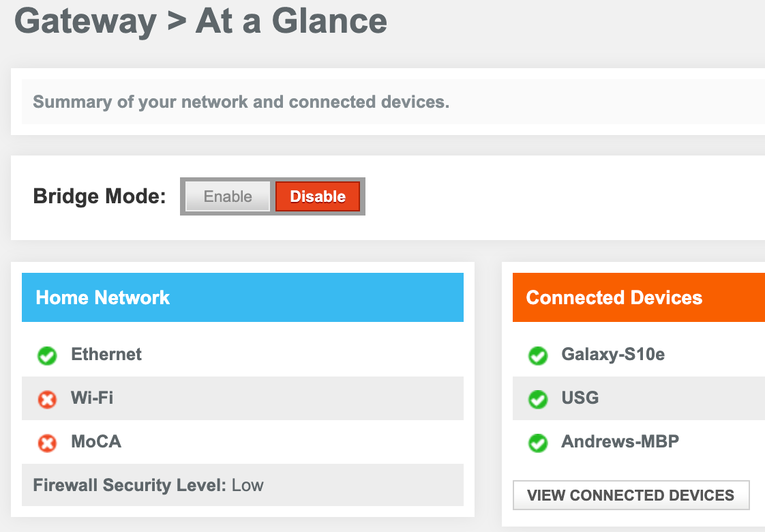Screen dimensions: 765x532
Task: Click the green check icon beside Andrews-MBP
Action: tap(538, 443)
